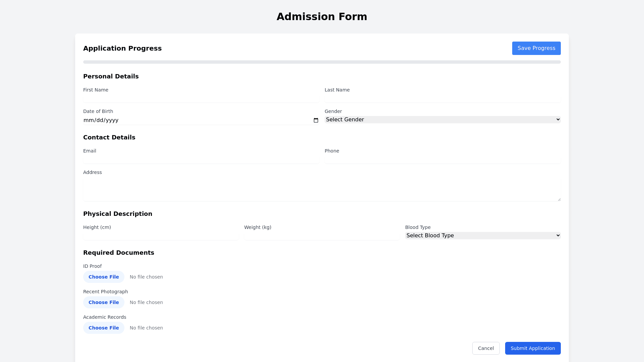Image resolution: width=644 pixels, height=362 pixels.
Task: Focus the Weight (kg) input field
Action: pos(322,236)
